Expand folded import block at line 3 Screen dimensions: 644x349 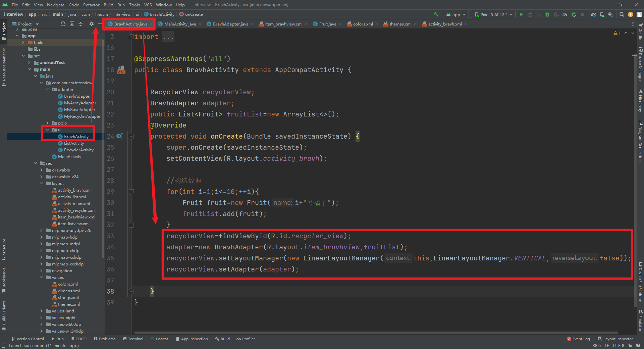131,37
